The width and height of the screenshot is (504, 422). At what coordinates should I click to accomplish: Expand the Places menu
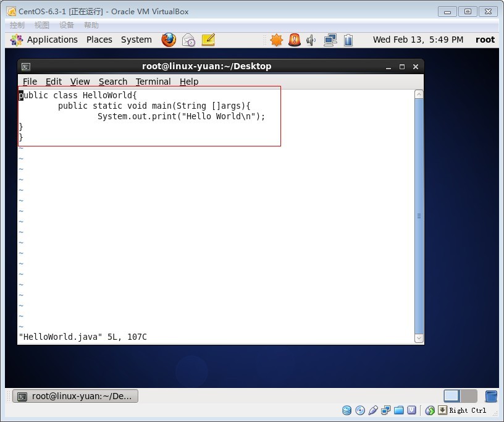[x=99, y=40]
